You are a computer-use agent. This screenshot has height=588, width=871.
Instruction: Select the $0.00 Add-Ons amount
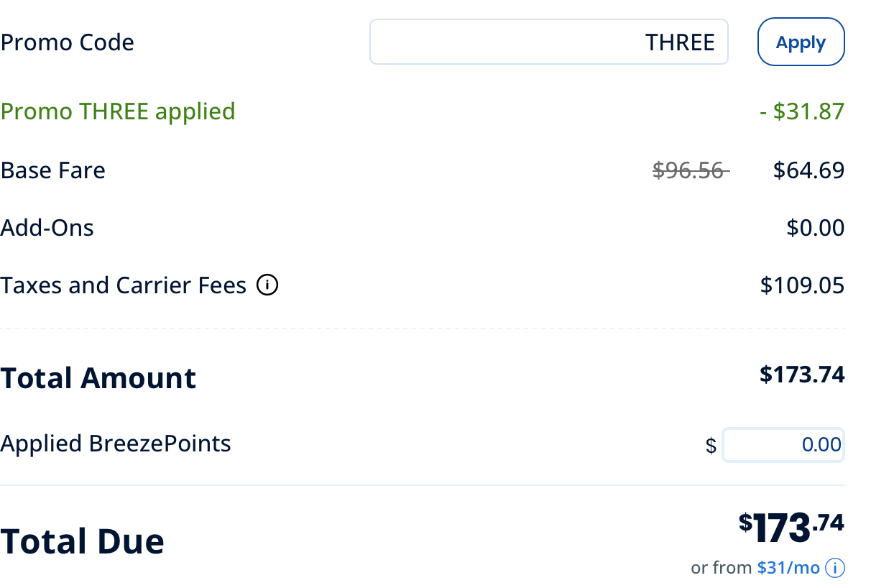pyautogui.click(x=815, y=228)
